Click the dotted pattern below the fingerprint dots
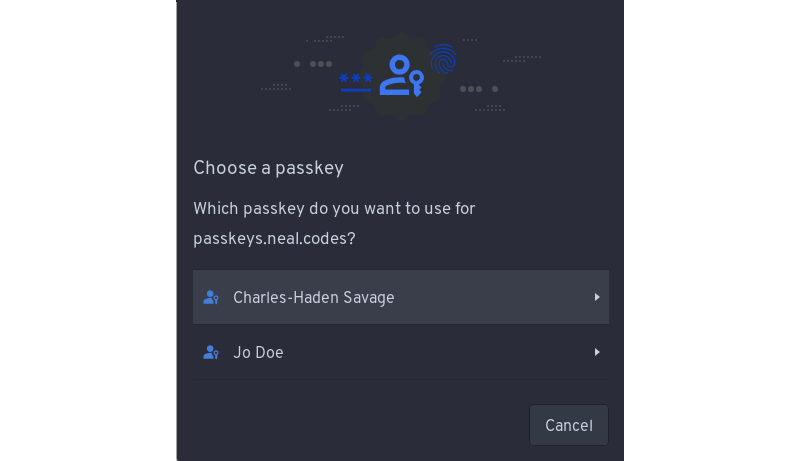 point(490,108)
